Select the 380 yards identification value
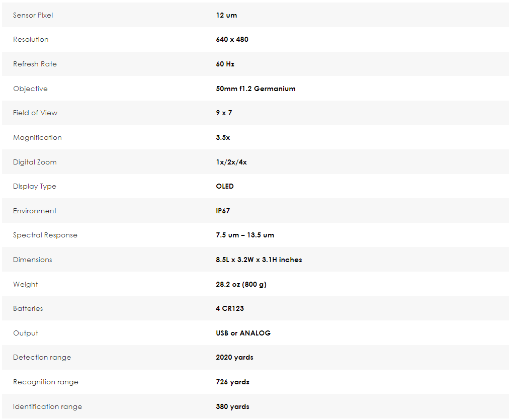 click(233, 406)
